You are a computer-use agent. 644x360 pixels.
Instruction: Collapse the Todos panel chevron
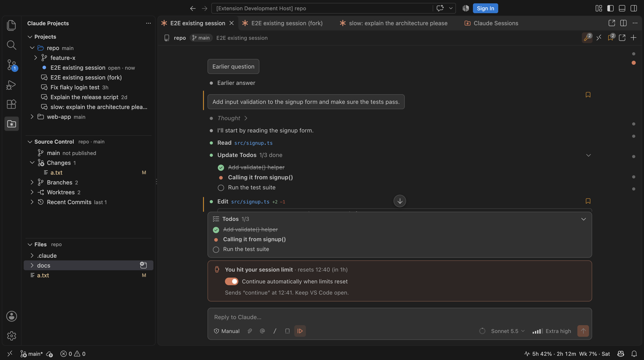584,219
